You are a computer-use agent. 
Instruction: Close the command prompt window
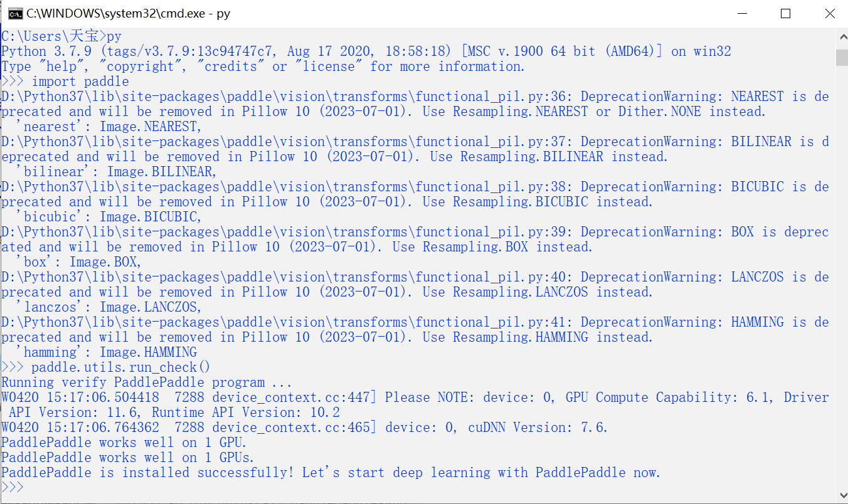click(x=830, y=13)
